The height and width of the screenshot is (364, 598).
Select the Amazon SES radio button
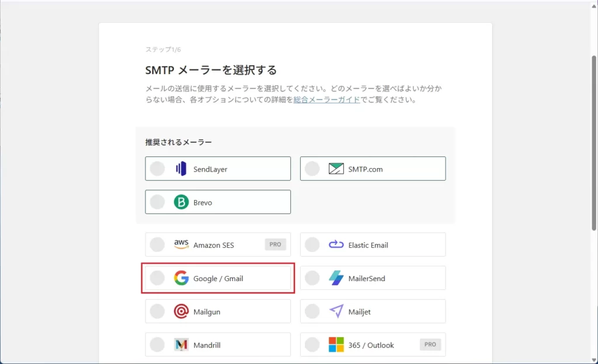[x=157, y=244]
